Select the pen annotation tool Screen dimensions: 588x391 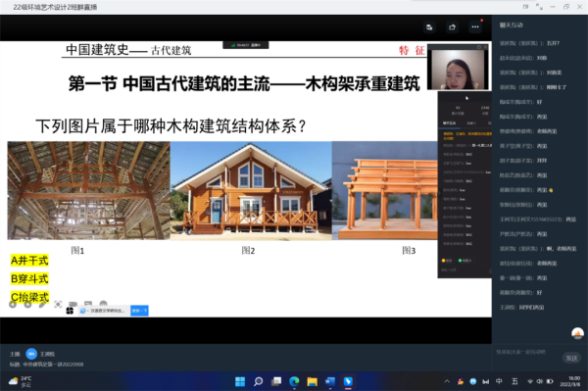click(42, 305)
